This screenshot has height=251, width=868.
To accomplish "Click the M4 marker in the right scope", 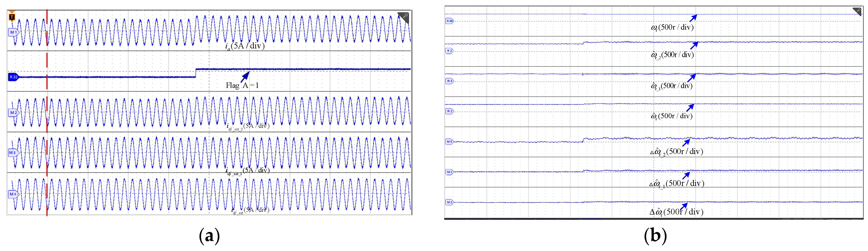I will click(x=449, y=142).
